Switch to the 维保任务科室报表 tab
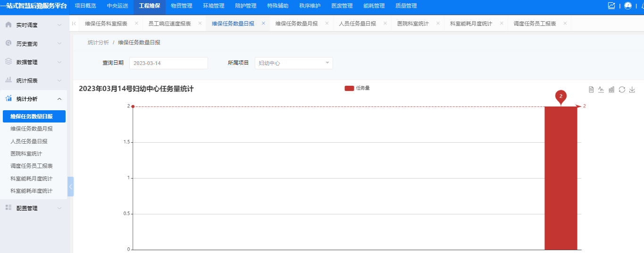The height and width of the screenshot is (253, 644). [x=106, y=24]
